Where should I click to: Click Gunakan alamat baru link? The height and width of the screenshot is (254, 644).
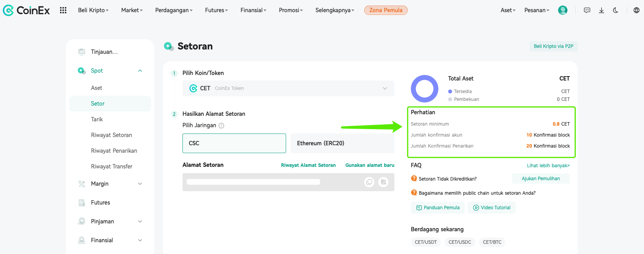[370, 165]
